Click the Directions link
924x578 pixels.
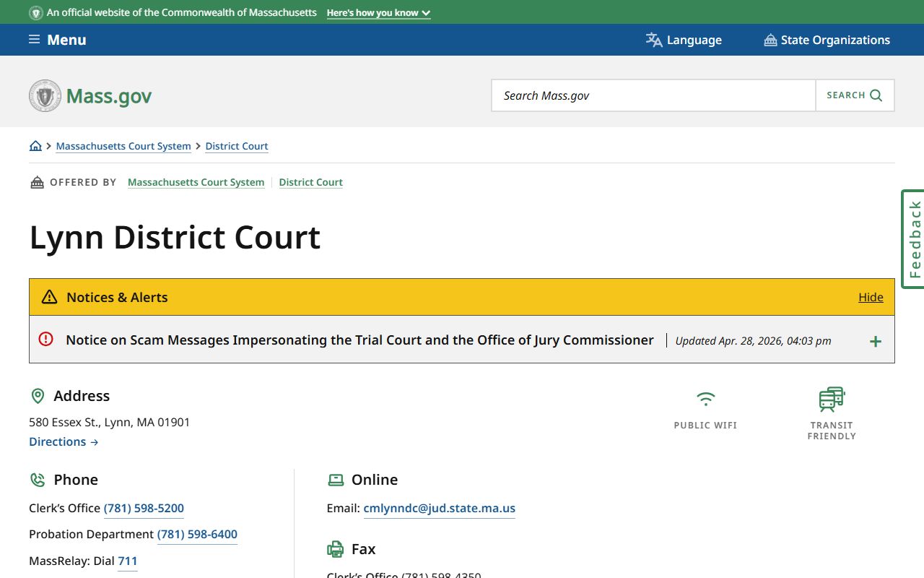[64, 441]
